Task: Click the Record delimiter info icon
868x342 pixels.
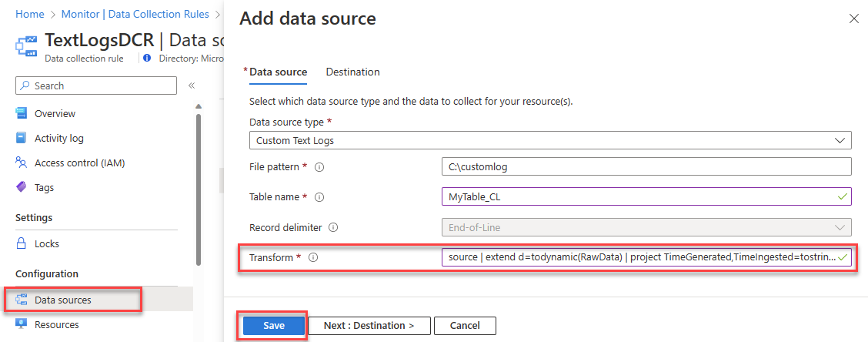Action: 332,228
